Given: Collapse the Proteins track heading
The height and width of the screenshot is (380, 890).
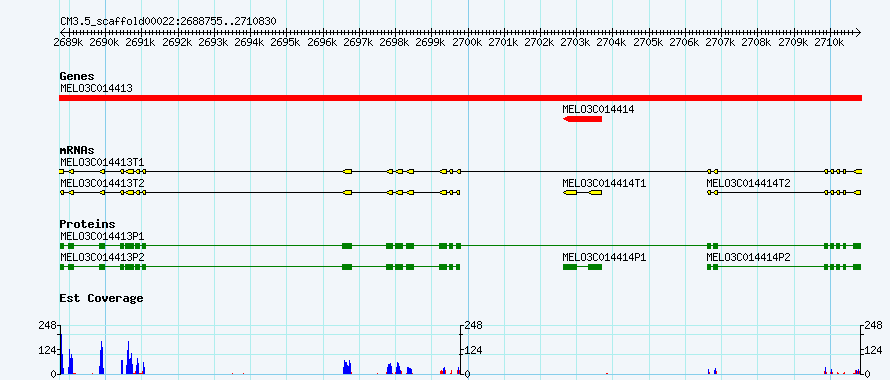Looking at the screenshot, I should click(87, 224).
